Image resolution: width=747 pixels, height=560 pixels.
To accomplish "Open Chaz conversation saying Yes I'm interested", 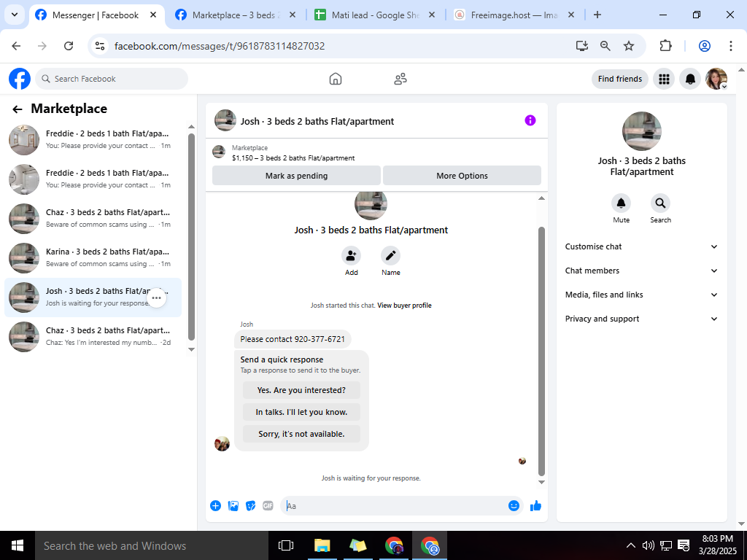I will click(x=93, y=336).
